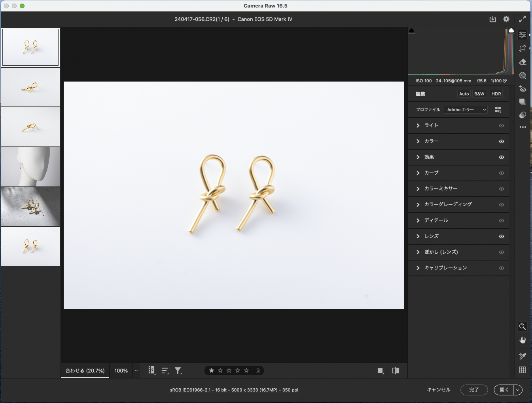The width and height of the screenshot is (532, 403).
Task: Select the Crop and Rotate tool
Action: coord(523,48)
